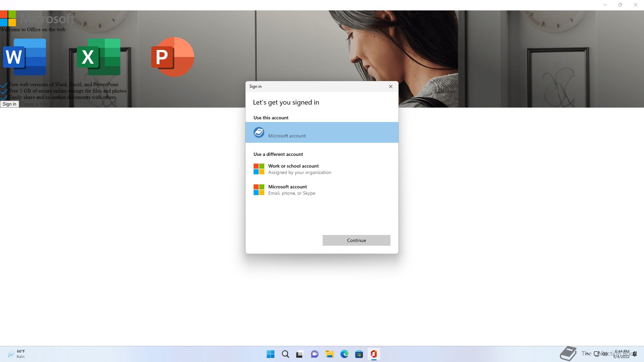Image resolution: width=644 pixels, height=362 pixels.
Task: Open File Explorer from the taskbar
Action: (x=329, y=354)
